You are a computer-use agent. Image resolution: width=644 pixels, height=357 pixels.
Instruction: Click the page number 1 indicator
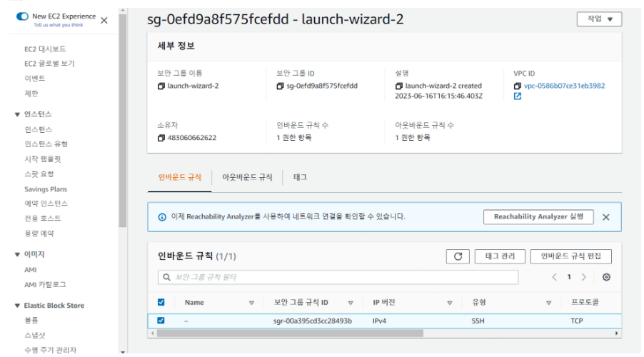569,277
